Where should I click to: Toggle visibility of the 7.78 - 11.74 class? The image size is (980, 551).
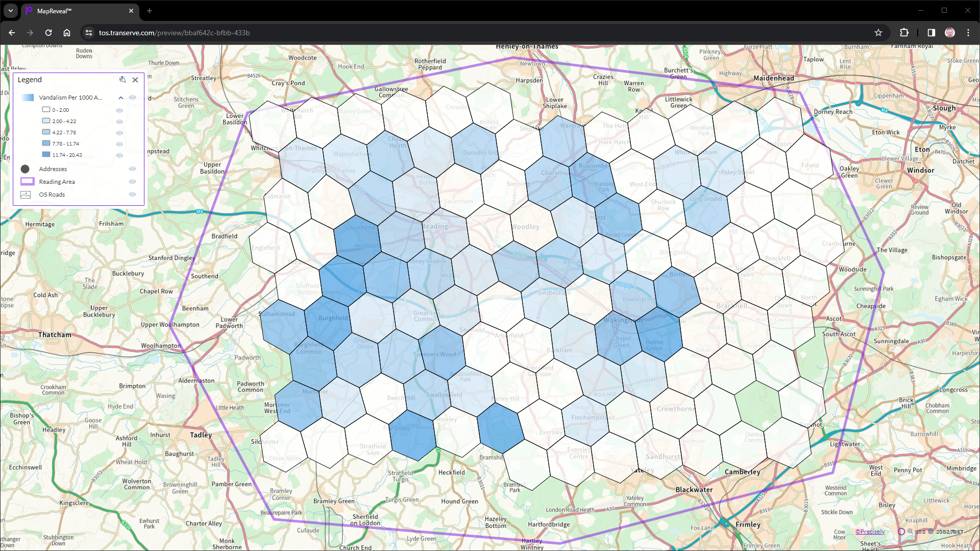[x=119, y=144]
